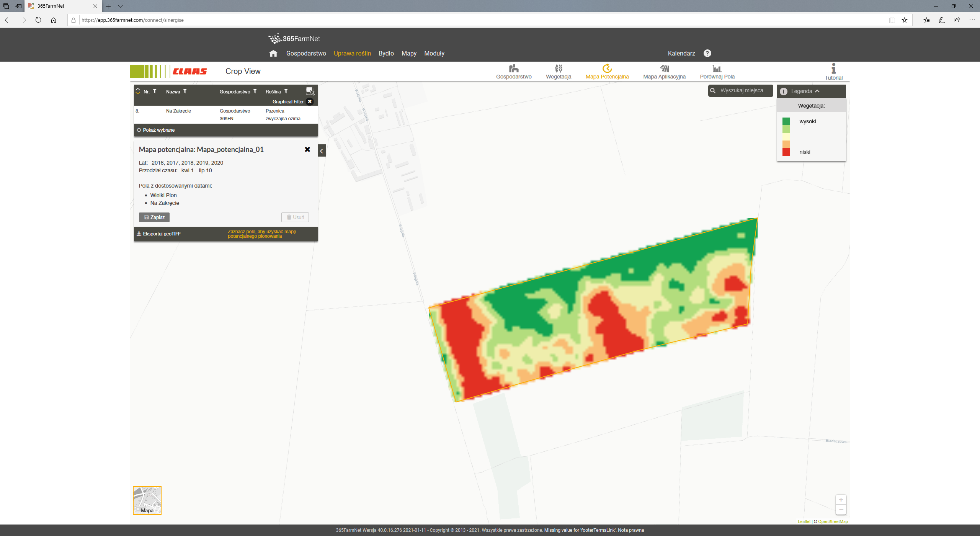
Task: Click the Wyszukaj miejsca search field
Action: click(x=740, y=91)
